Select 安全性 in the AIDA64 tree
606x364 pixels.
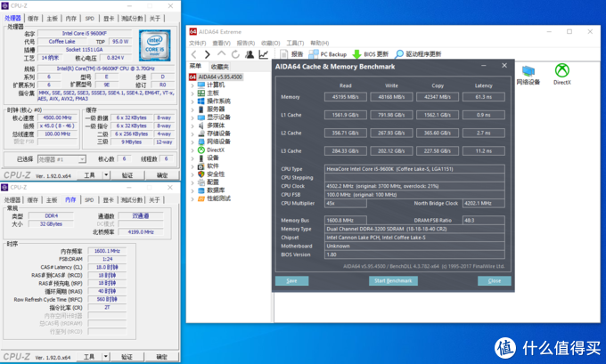tap(216, 174)
